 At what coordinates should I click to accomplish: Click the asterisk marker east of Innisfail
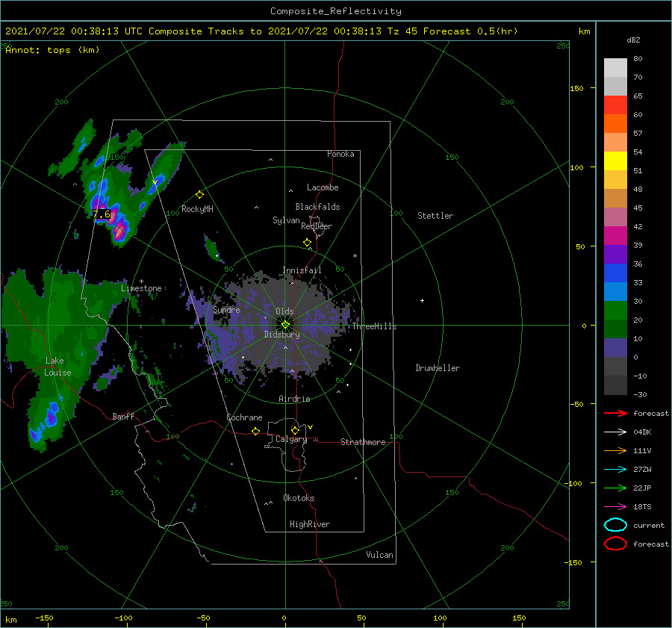[355, 256]
